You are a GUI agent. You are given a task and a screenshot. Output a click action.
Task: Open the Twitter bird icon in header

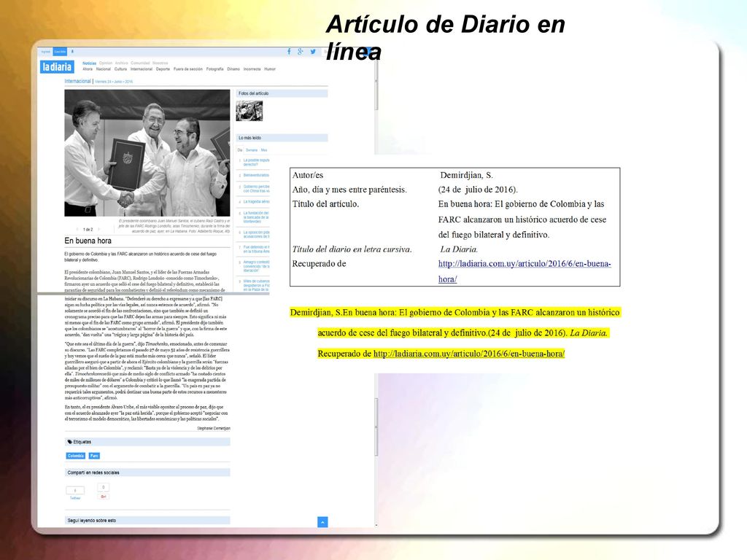(313, 52)
